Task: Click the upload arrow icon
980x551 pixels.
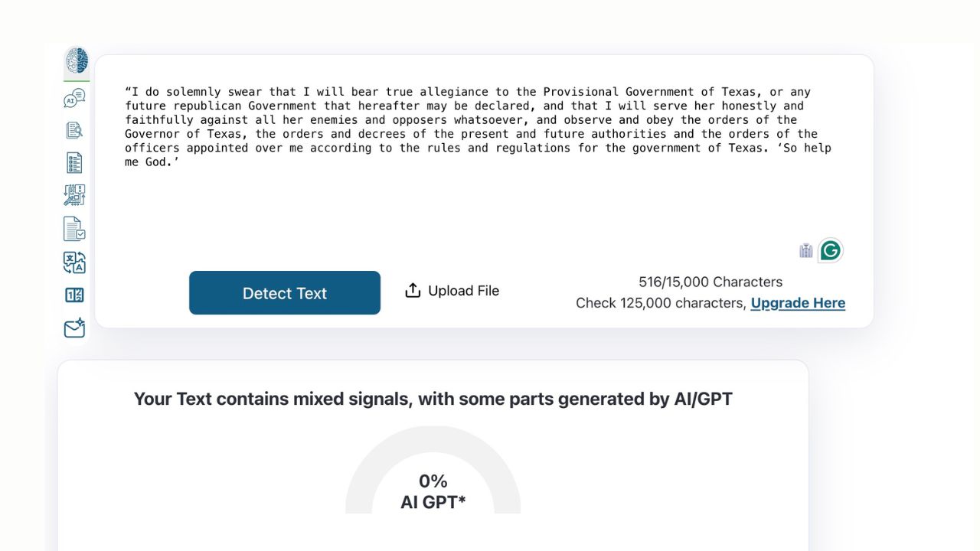Action: 413,291
